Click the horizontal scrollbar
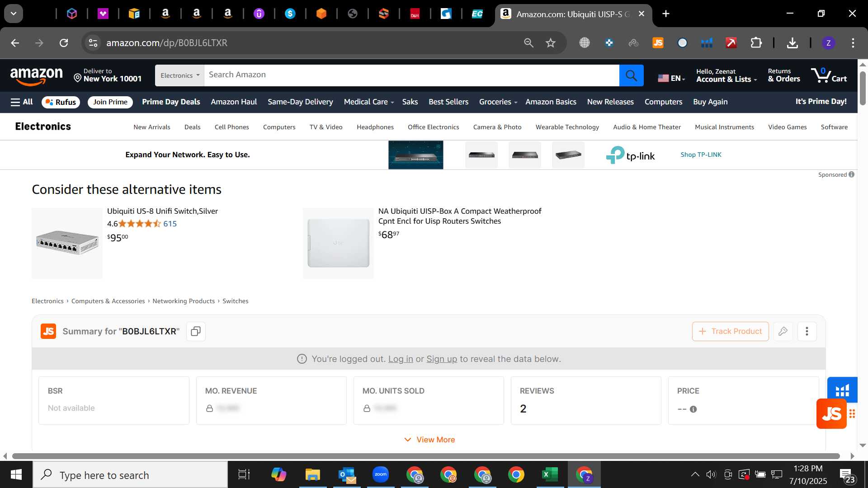This screenshot has height=488, width=868. pos(426,456)
